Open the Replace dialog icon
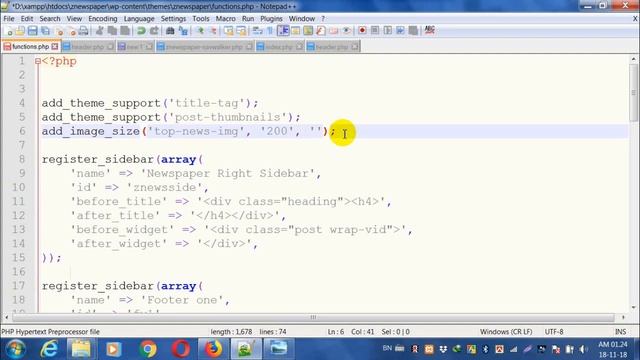Screen dimensions: 640x360 (x=183, y=31)
